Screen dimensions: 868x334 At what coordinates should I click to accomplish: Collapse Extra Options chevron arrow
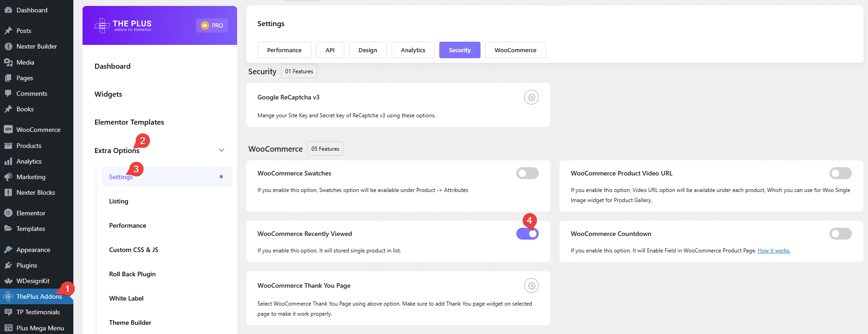tap(221, 150)
